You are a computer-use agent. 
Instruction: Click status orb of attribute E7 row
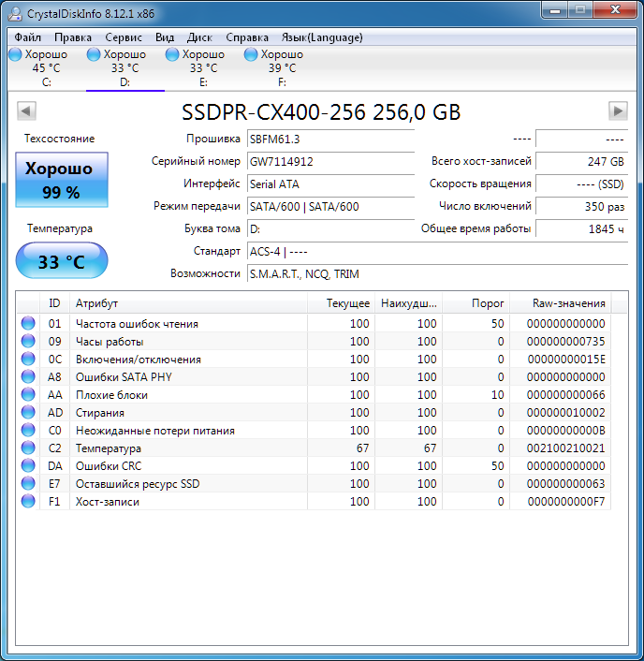pos(28,483)
